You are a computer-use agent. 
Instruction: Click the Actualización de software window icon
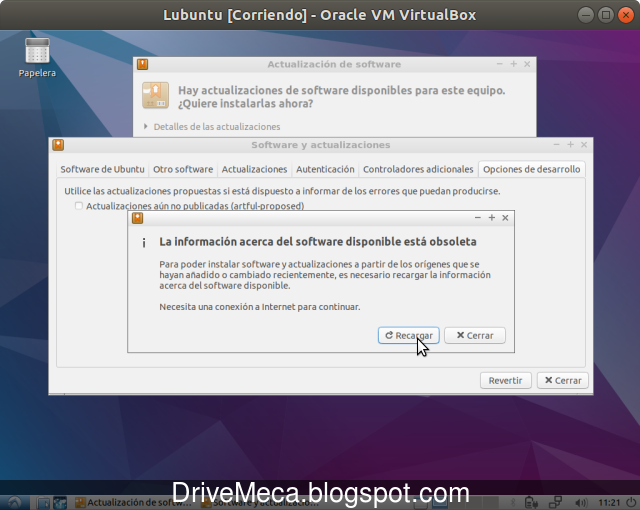coord(142,64)
